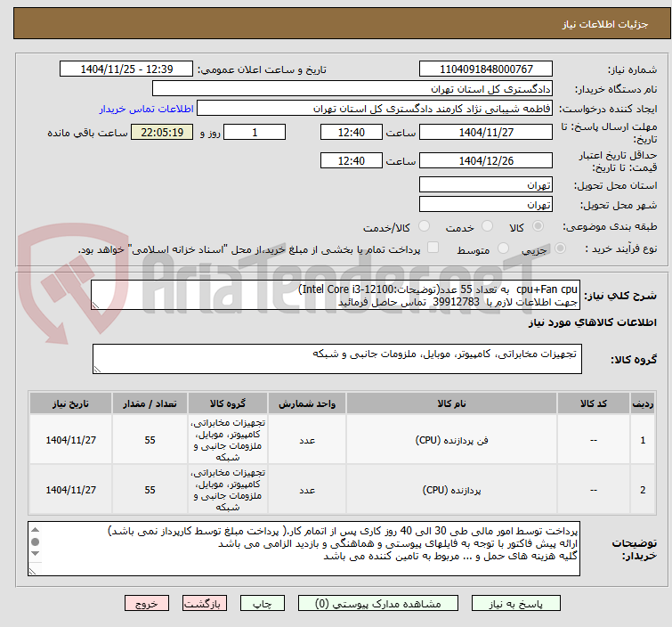
Task: Click the شماره نیاز field 1104091848000767
Action: (x=486, y=69)
